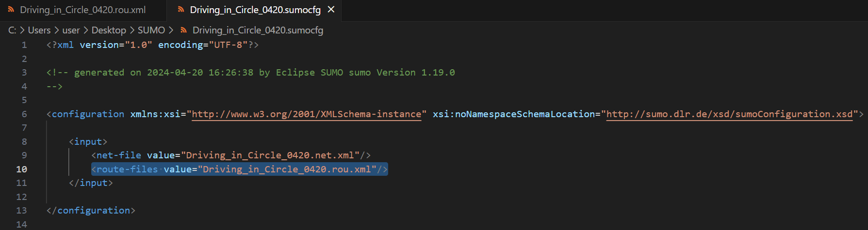Click the "Driving_in_Circle_0420.rou.xml" value string

tap(287, 169)
